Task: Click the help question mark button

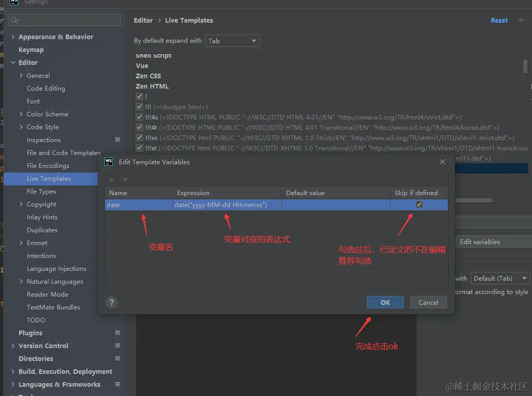Action: [x=112, y=302]
